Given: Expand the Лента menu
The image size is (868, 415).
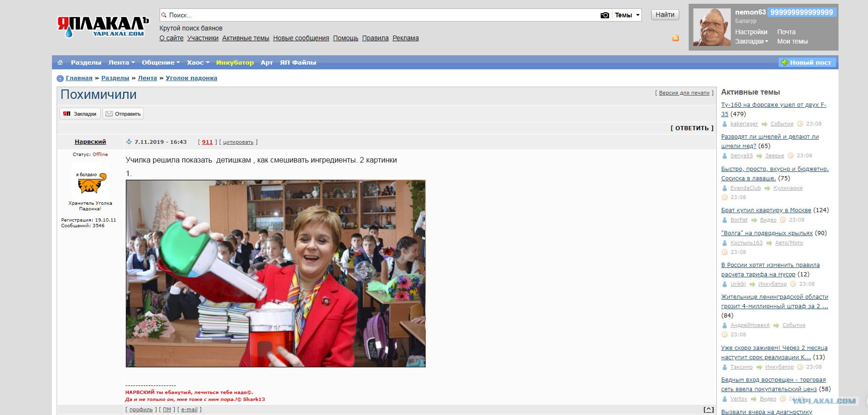Looking at the screenshot, I should (x=121, y=62).
